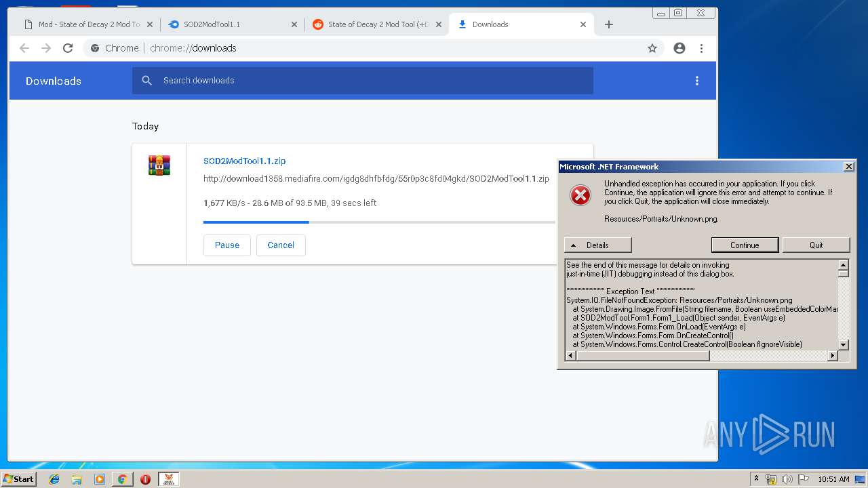This screenshot has width=868, height=488.
Task: Open Windows Explorer from the taskbar
Action: coord(77,479)
